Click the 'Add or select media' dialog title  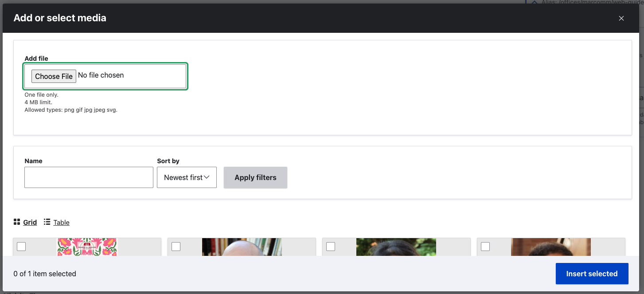pyautogui.click(x=60, y=18)
